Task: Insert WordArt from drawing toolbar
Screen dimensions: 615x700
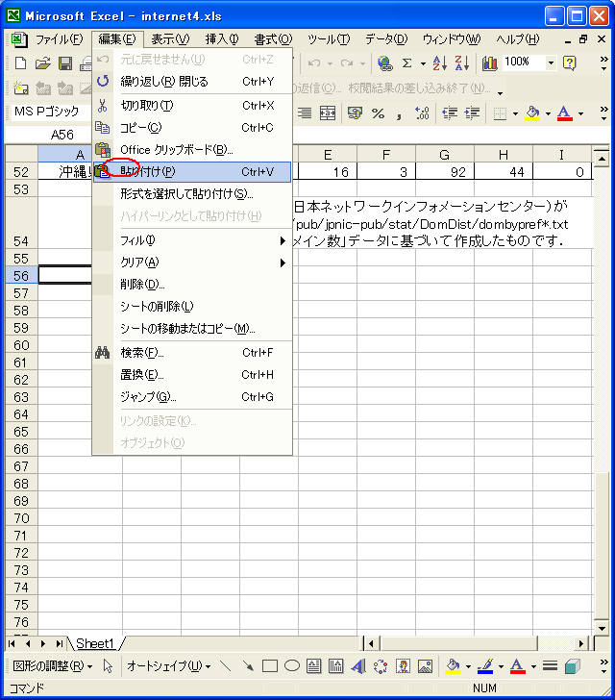Action: click(357, 666)
